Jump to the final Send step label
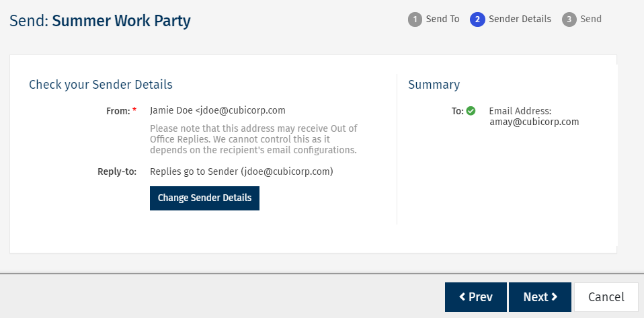 (x=591, y=19)
